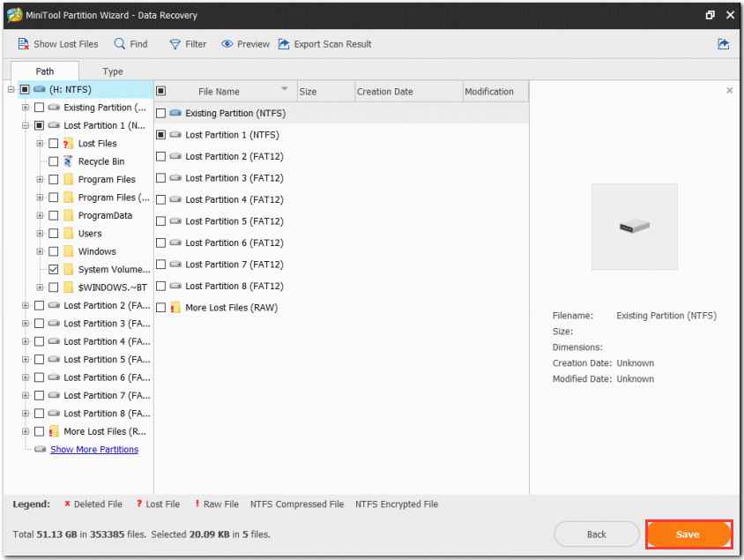Open Show More Partitions link
Viewport: 744px width, 560px height.
point(93,449)
